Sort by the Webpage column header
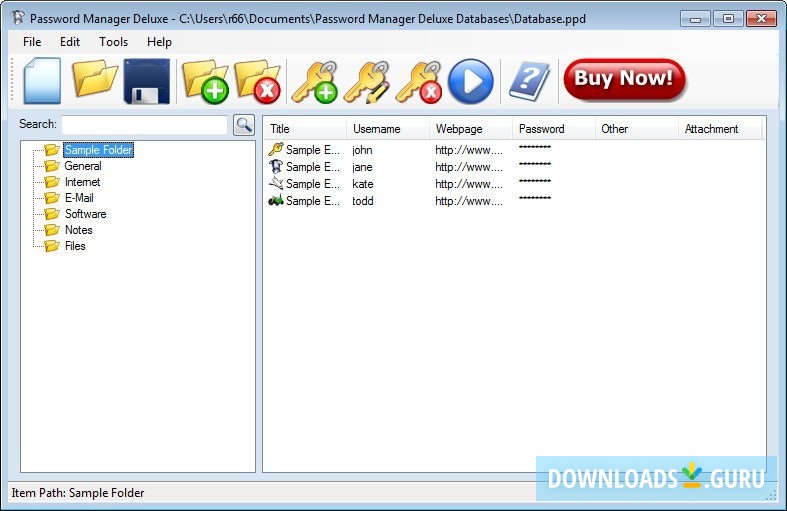Image resolution: width=787 pixels, height=511 pixels. pos(471,129)
